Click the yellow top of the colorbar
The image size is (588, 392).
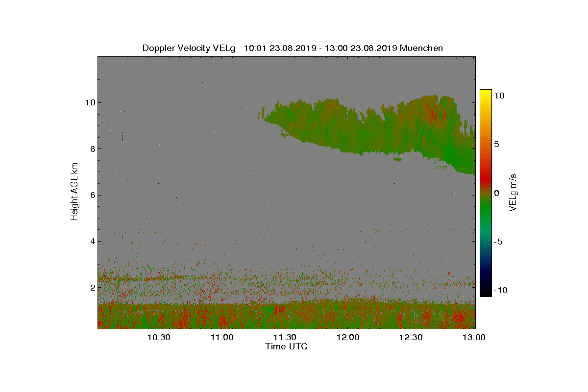(485, 93)
